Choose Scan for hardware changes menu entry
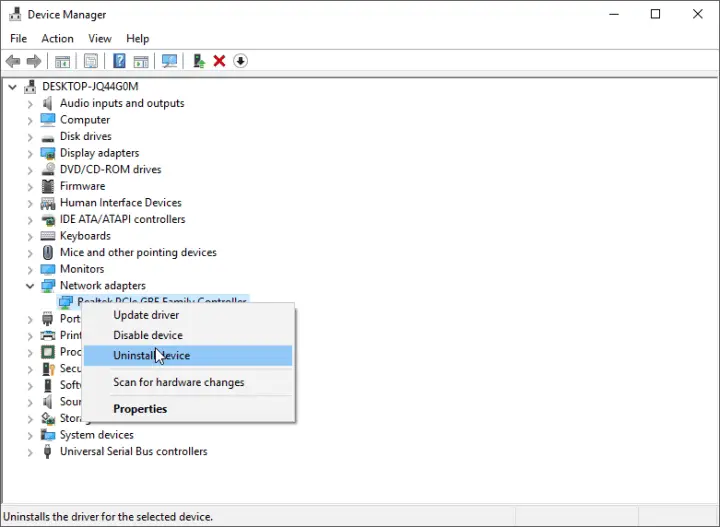 (x=188, y=382)
